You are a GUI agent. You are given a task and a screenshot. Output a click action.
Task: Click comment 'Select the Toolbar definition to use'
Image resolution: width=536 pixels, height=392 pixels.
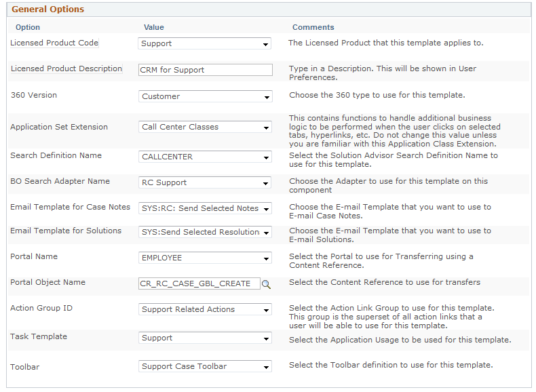[x=391, y=365]
